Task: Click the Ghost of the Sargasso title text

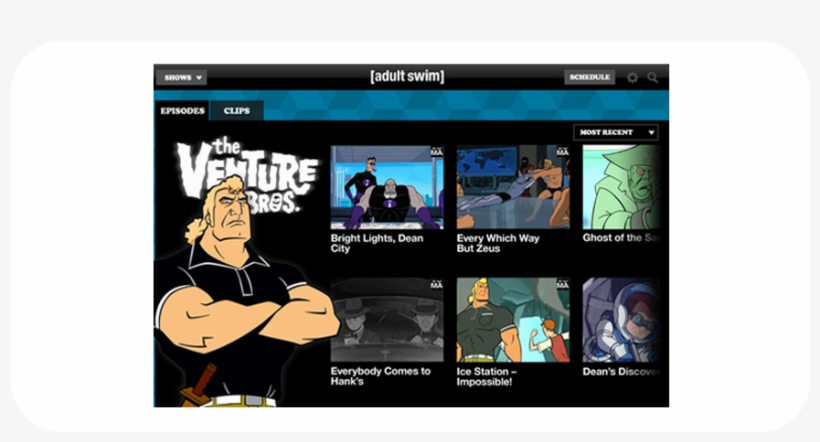Action: [621, 238]
